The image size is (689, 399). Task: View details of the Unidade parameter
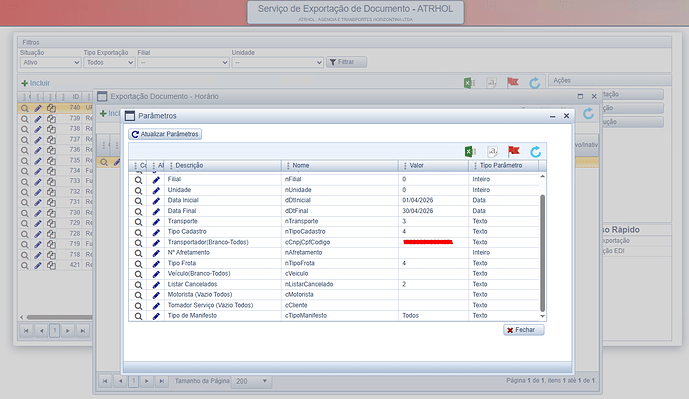click(138, 190)
